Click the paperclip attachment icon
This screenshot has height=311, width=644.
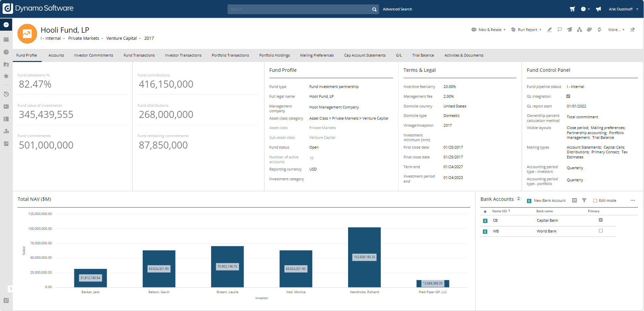pyautogui.click(x=589, y=30)
